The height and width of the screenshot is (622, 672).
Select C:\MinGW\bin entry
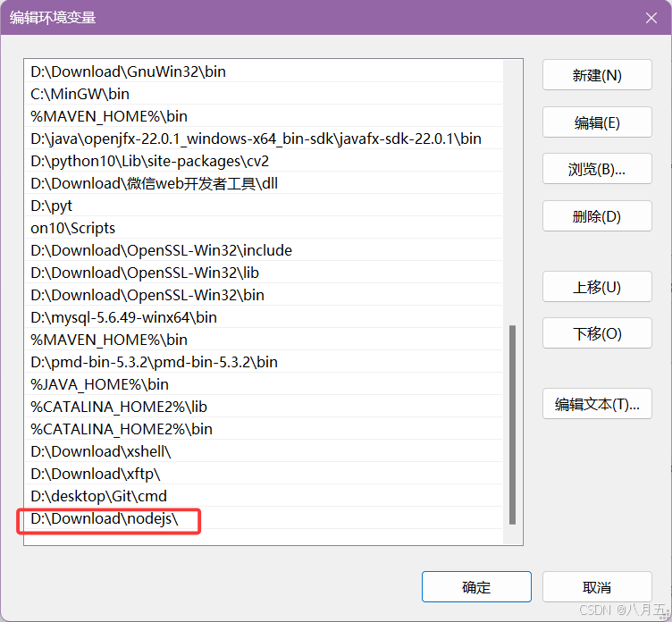[264, 94]
